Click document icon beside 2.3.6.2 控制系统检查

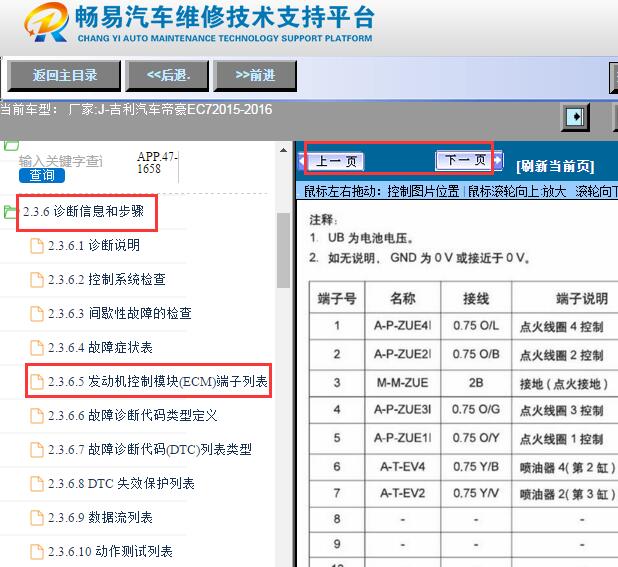click(37, 280)
